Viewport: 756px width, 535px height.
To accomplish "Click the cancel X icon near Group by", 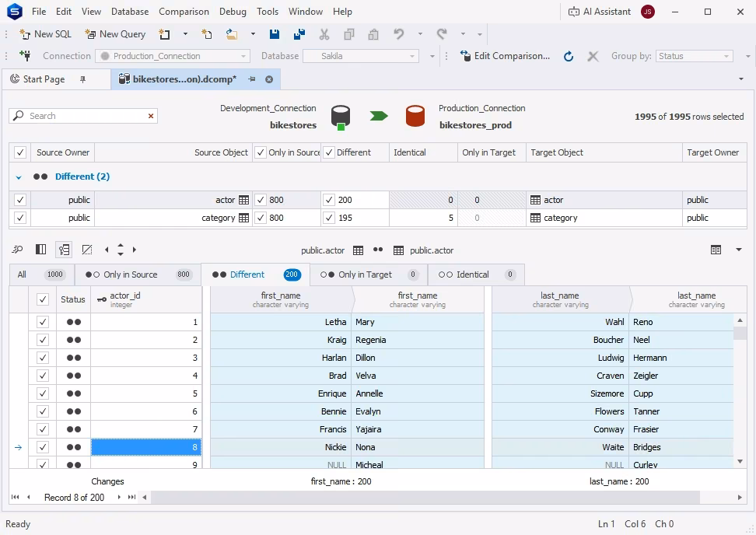I will point(593,57).
